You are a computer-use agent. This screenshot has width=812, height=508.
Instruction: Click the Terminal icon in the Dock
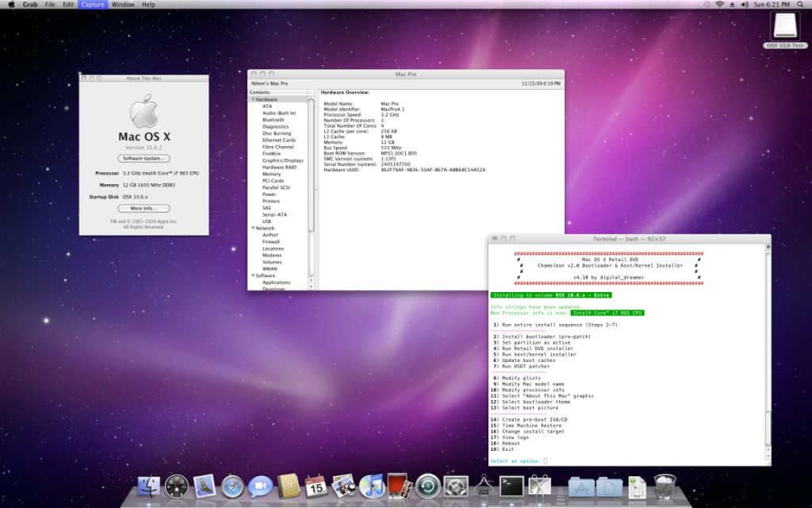point(511,487)
